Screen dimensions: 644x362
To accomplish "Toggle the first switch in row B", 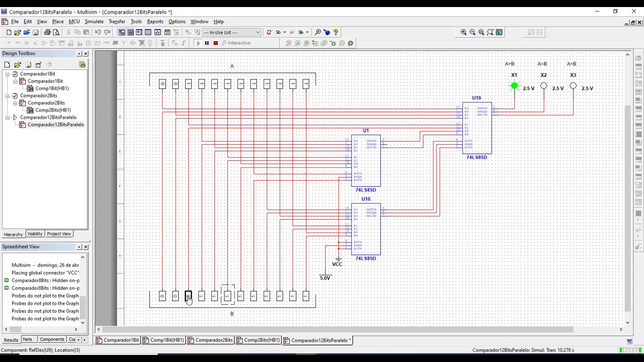I will tap(162, 296).
